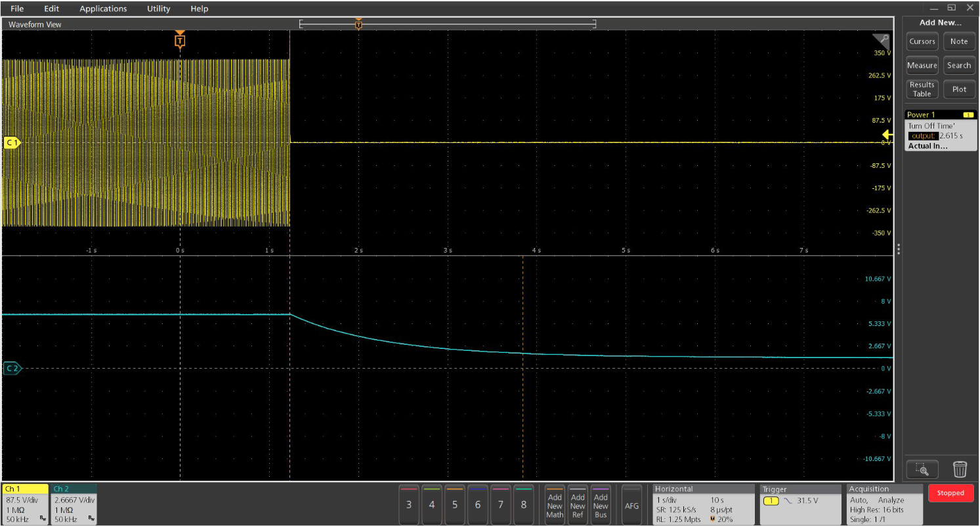This screenshot has height=526, width=980.
Task: Expand the Power 1 measurement badge
Action: pos(940,114)
